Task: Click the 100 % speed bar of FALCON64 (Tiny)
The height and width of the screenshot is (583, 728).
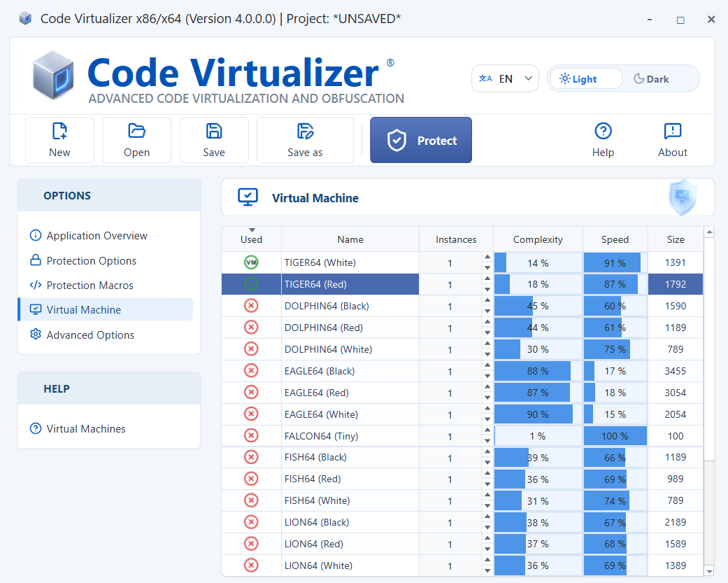Action: pyautogui.click(x=615, y=436)
